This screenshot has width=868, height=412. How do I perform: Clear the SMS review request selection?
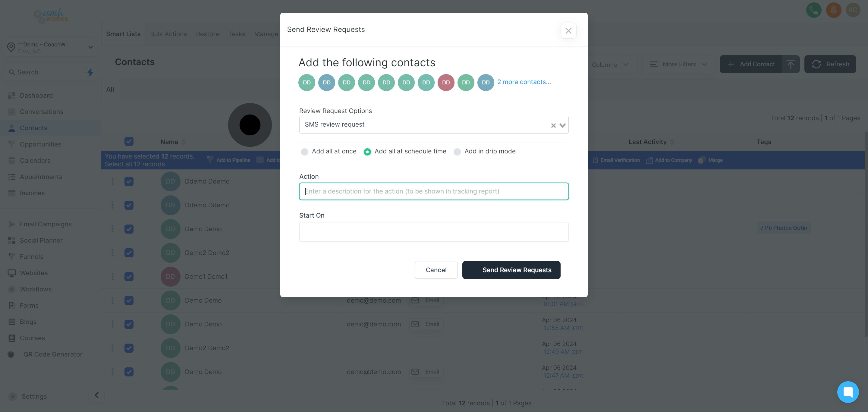point(553,125)
